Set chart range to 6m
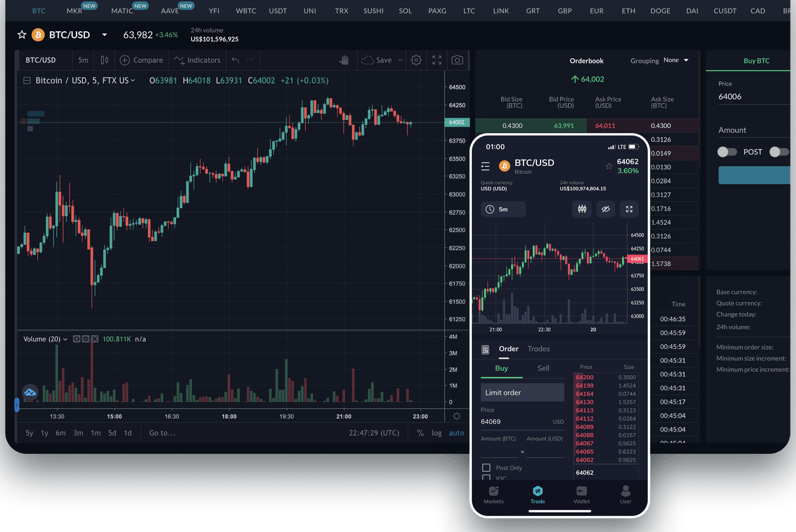This screenshot has width=796, height=532. pyautogui.click(x=61, y=433)
